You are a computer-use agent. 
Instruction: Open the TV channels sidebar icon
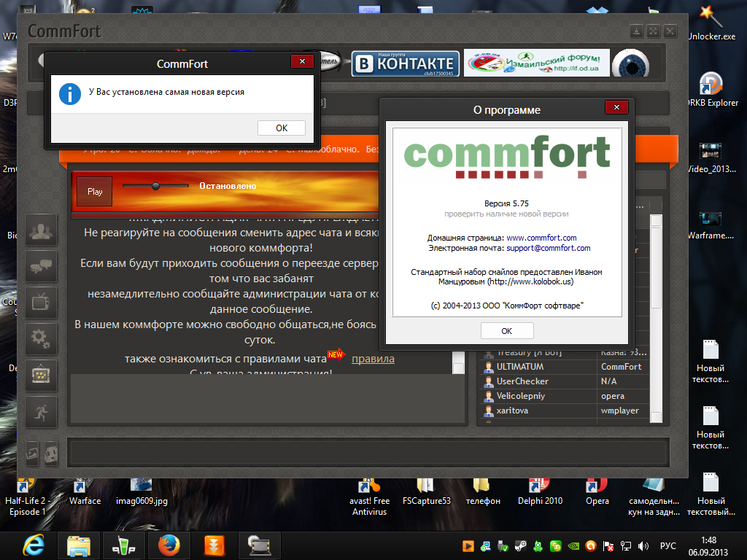tap(41, 303)
